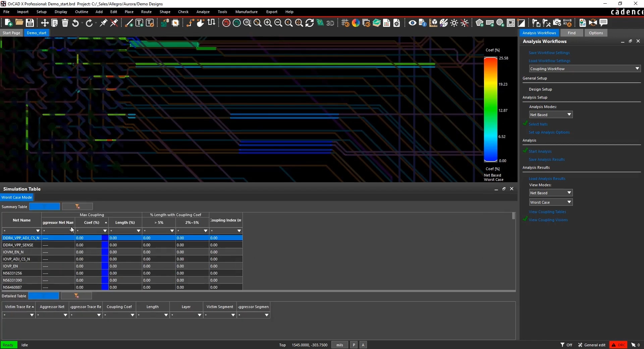Open the Manufacture menu

(x=247, y=12)
